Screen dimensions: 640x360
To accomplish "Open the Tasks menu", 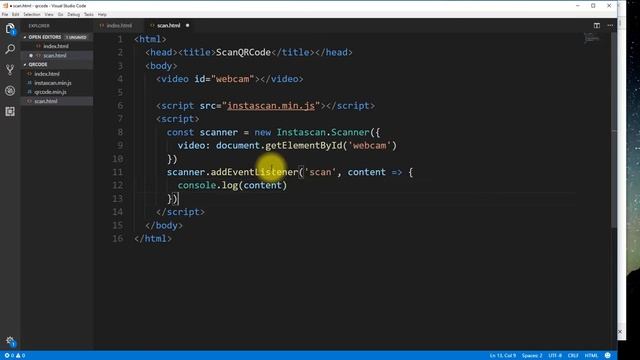I will coord(89,14).
